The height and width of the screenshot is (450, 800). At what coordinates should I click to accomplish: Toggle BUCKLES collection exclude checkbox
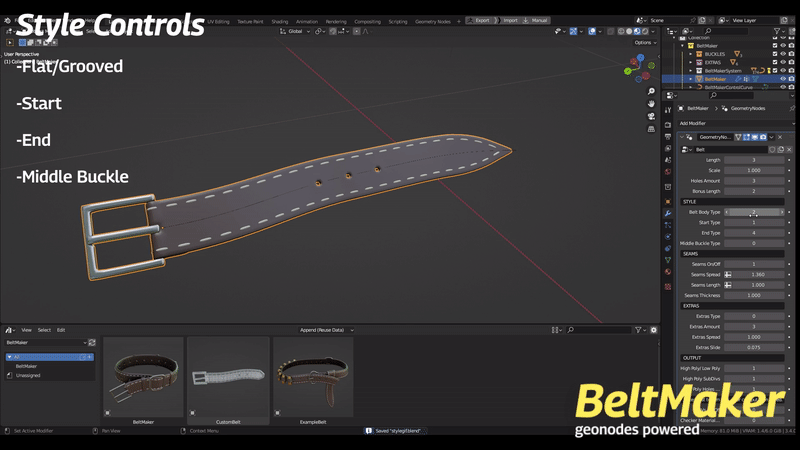click(x=775, y=54)
